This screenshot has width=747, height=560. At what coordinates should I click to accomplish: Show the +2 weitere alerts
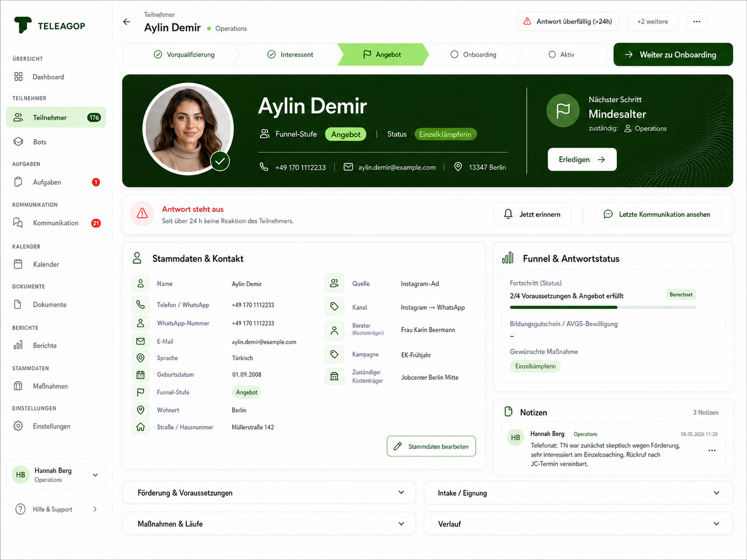pos(653,22)
